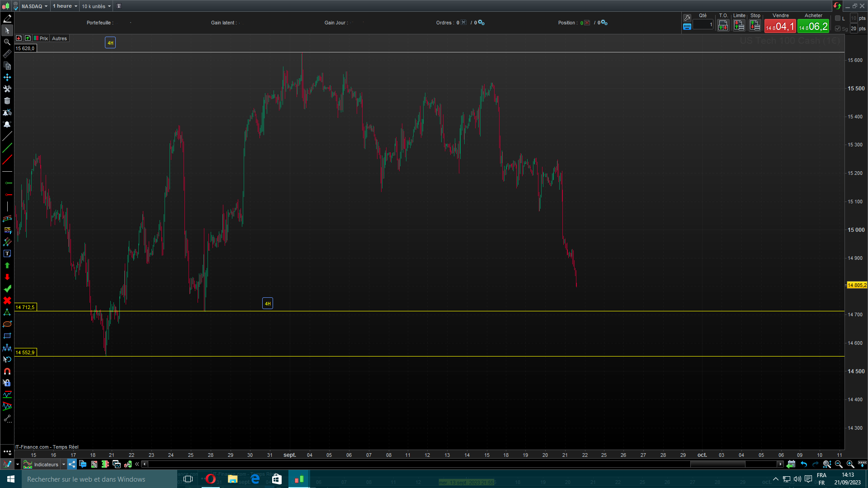Open the trading settings wrench icon

tap(687, 18)
